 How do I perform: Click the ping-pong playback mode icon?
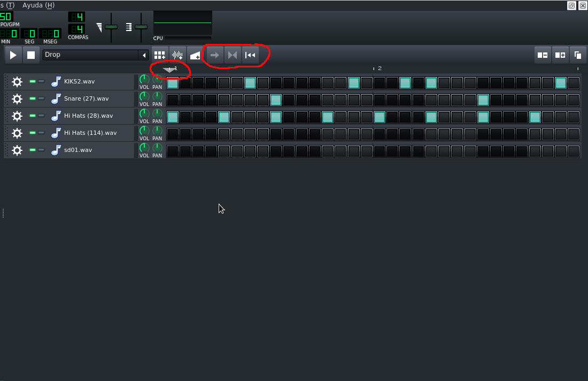[232, 55]
